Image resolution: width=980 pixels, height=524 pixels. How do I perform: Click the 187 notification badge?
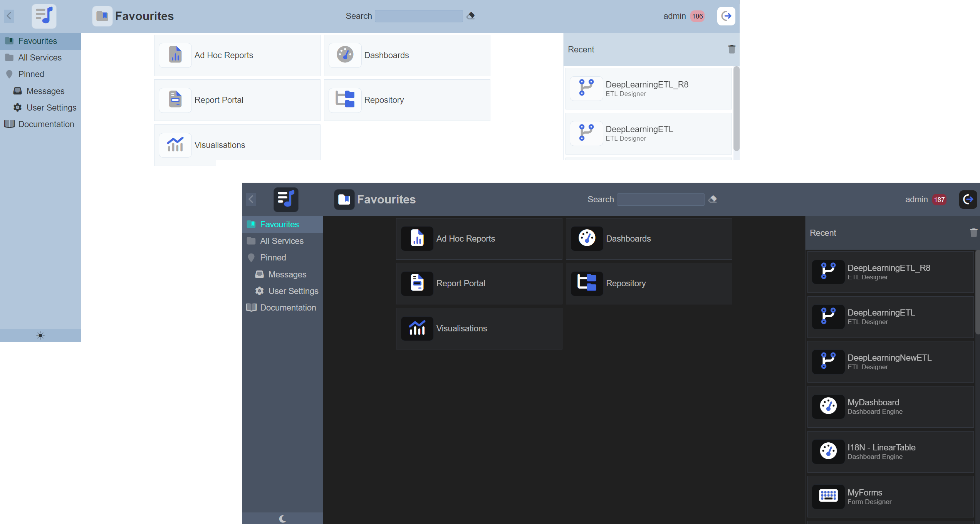point(939,200)
